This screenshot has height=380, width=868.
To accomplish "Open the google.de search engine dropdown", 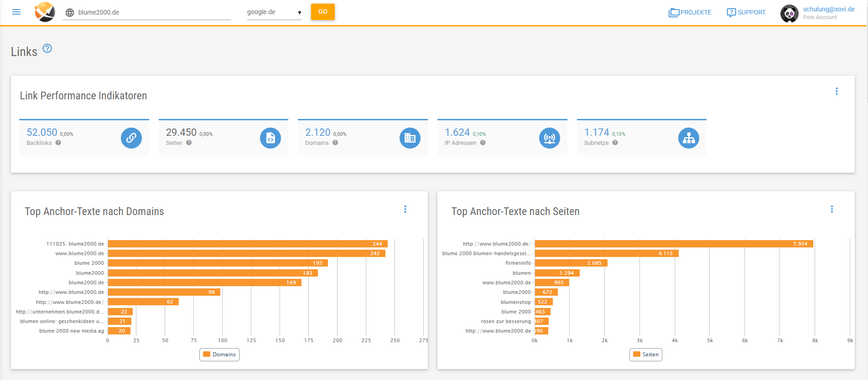I will [274, 12].
